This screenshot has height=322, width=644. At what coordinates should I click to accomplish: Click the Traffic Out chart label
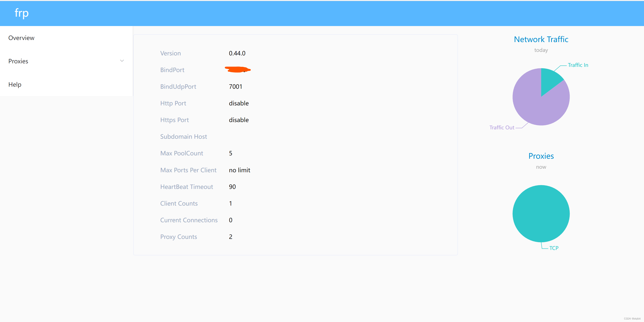pyautogui.click(x=501, y=128)
